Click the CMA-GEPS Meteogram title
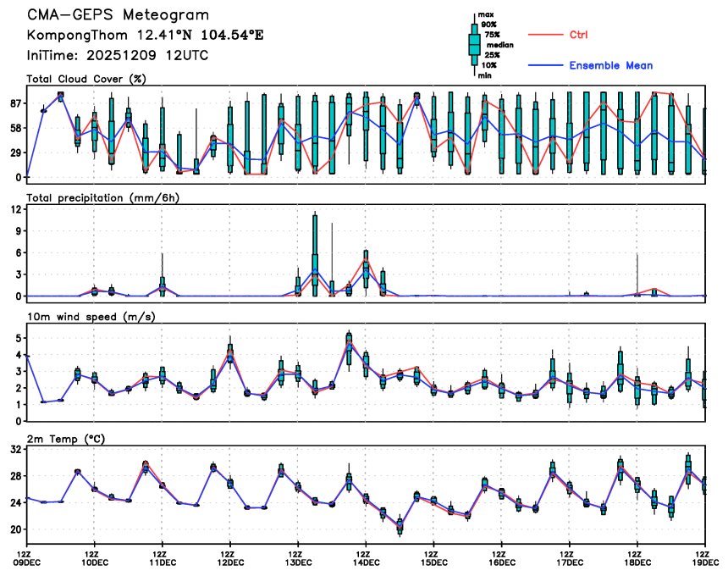Image resolution: width=728 pixels, height=576 pixels. pyautogui.click(x=118, y=15)
